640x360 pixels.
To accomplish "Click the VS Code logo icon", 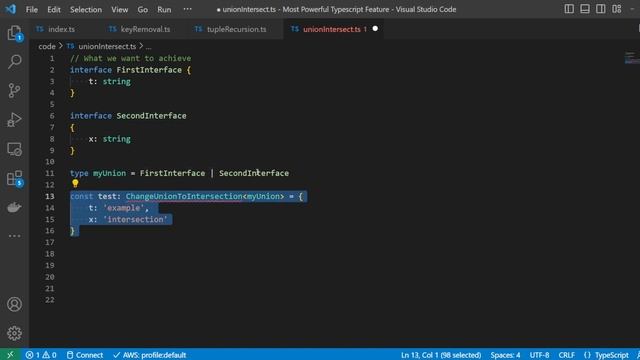I will [11, 9].
